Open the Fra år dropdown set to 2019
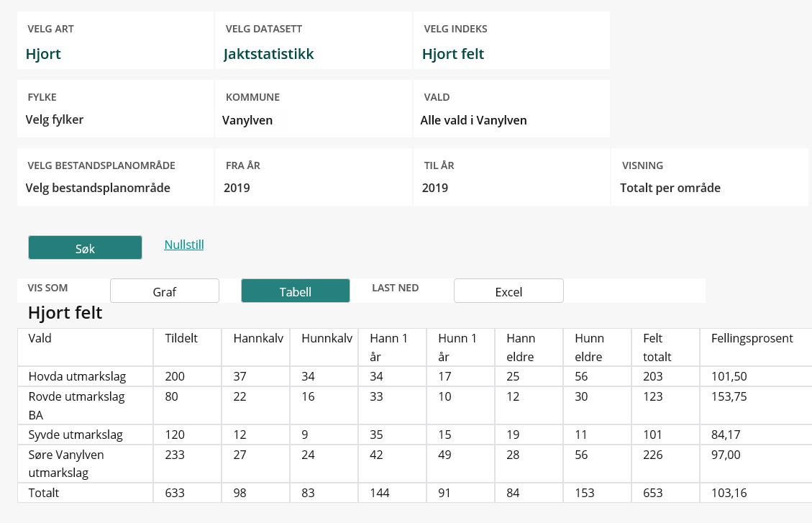 tap(314, 177)
